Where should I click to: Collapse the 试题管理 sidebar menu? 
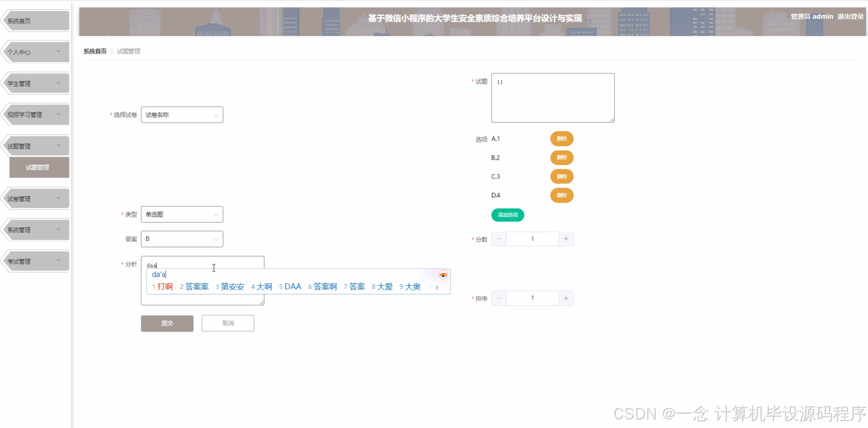37,146
